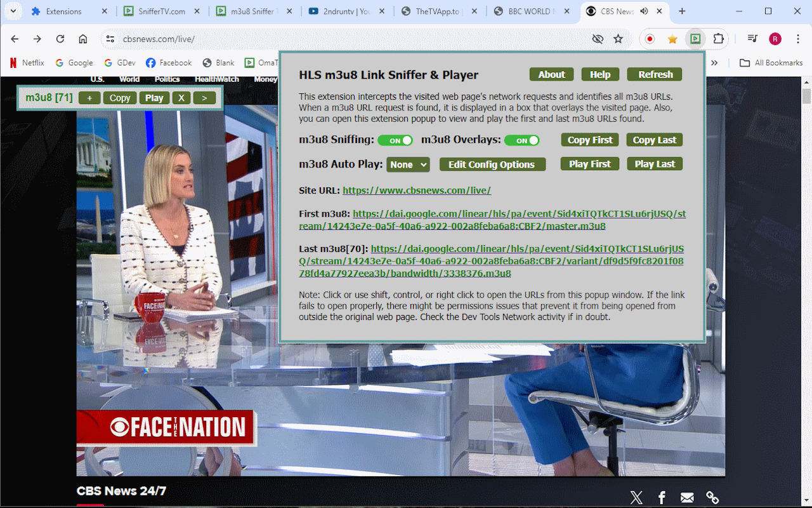Expand the hidden bookmarks chevron

714,63
